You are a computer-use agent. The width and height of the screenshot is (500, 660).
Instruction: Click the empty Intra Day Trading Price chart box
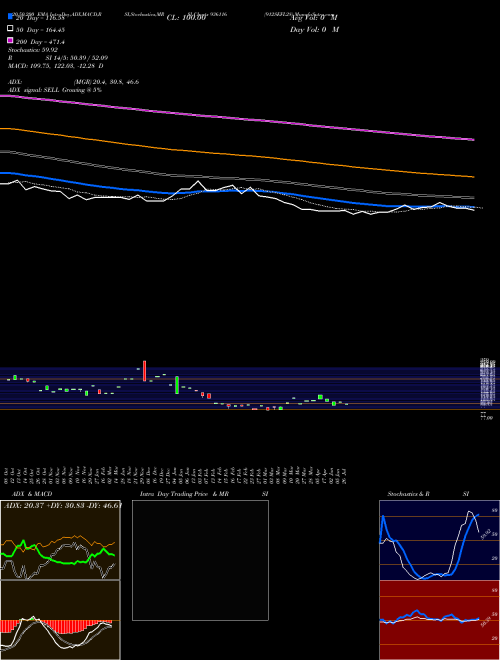coord(200,560)
